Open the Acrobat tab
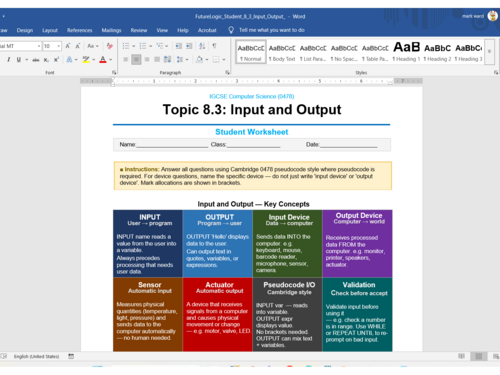This screenshot has height=375, width=500. tap(207, 30)
